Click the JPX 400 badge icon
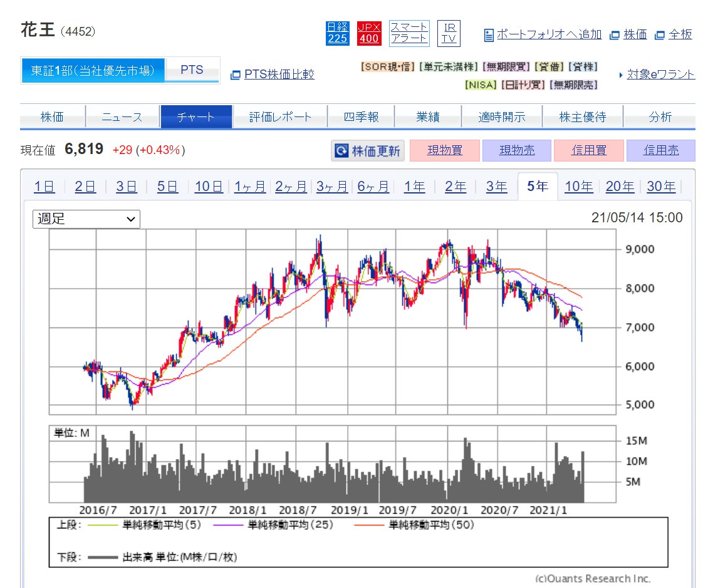The height and width of the screenshot is (588, 703). 369,33
